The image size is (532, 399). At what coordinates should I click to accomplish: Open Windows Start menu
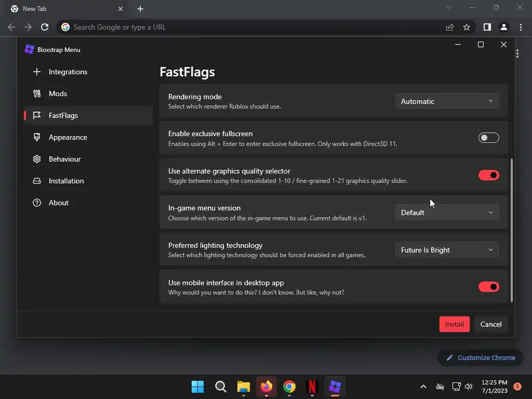click(197, 387)
